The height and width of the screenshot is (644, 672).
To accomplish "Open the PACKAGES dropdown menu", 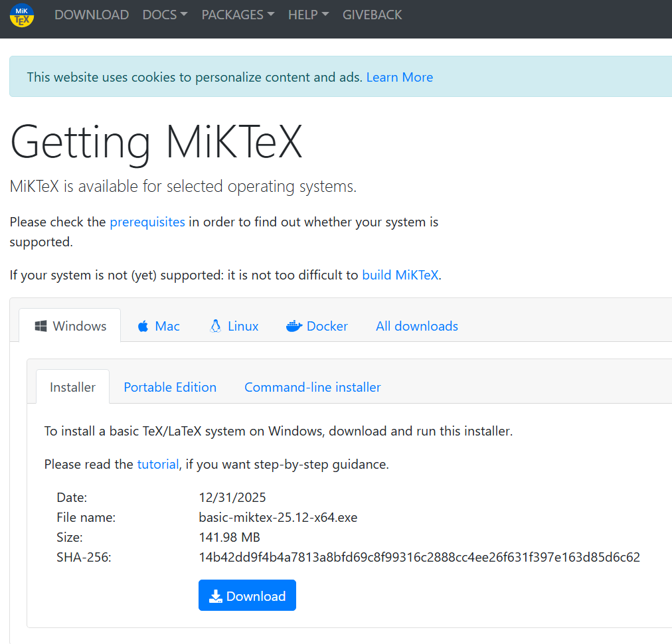I will (238, 15).
